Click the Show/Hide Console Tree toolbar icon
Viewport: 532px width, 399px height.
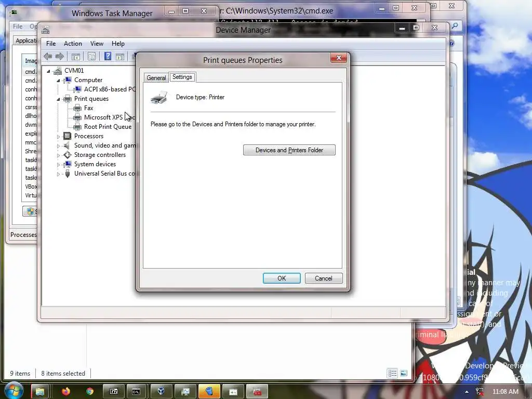[x=76, y=57]
